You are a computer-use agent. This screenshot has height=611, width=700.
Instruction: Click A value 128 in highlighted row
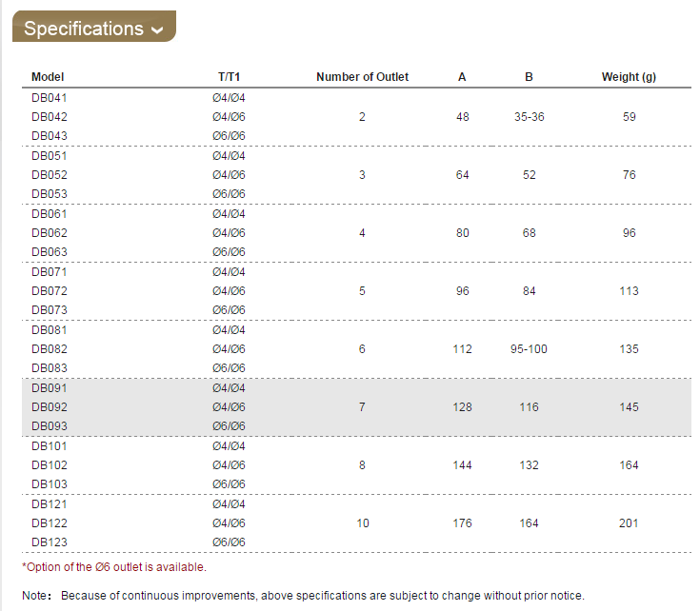click(x=462, y=407)
